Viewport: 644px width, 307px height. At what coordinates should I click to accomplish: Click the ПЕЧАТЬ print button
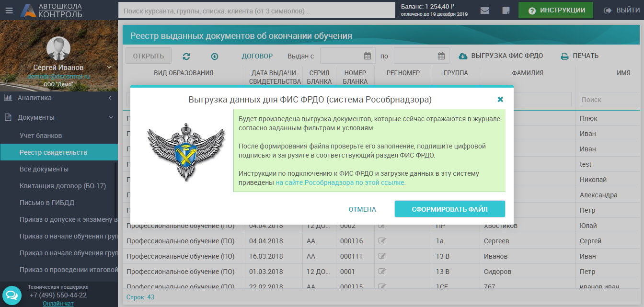point(579,56)
